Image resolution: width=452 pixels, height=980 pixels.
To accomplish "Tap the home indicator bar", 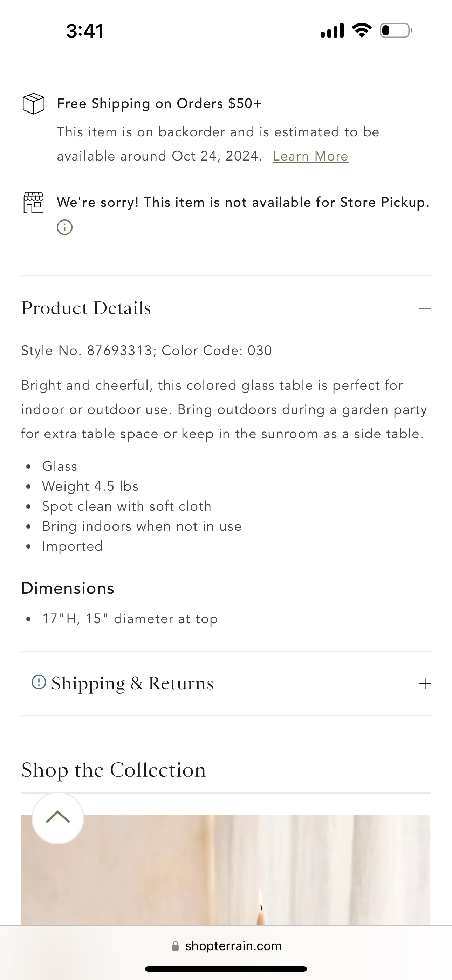I will tap(226, 968).
